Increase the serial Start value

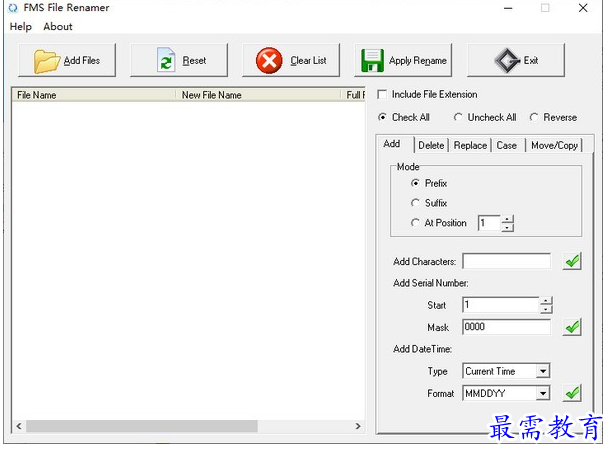pos(546,301)
